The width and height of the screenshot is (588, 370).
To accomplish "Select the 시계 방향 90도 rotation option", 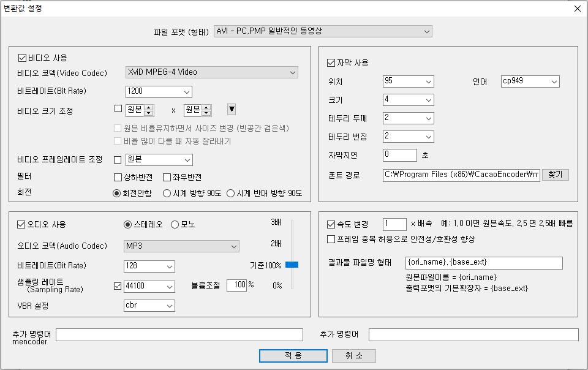I will (165, 191).
